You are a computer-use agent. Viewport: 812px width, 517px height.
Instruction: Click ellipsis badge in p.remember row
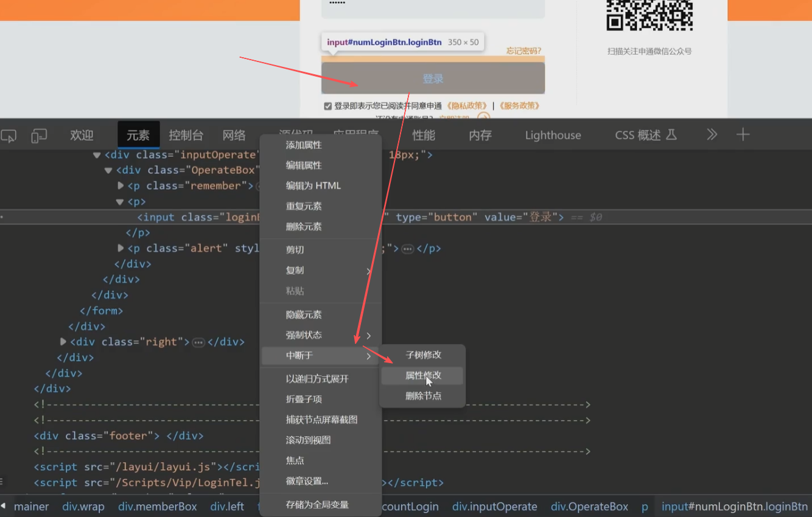click(258, 186)
